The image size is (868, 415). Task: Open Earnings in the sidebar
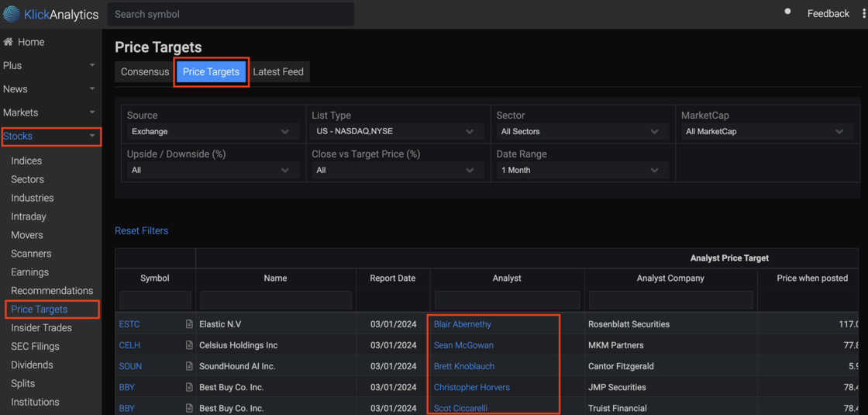click(x=30, y=272)
